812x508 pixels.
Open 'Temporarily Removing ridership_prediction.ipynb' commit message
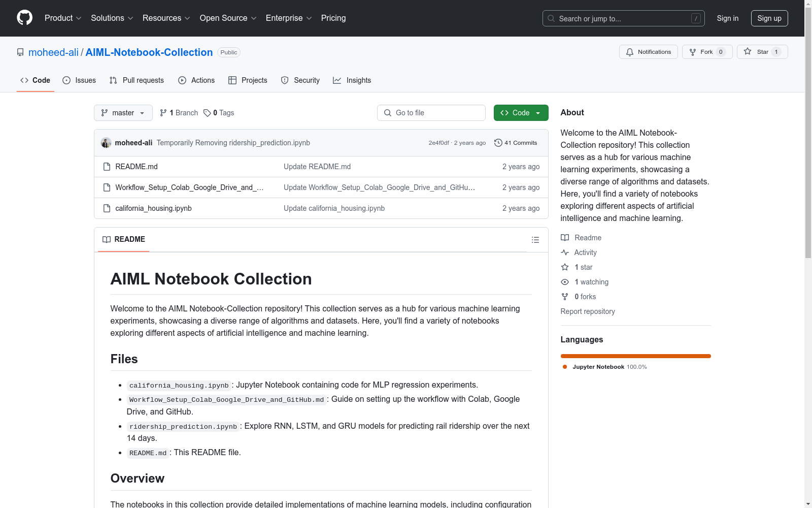point(233,143)
